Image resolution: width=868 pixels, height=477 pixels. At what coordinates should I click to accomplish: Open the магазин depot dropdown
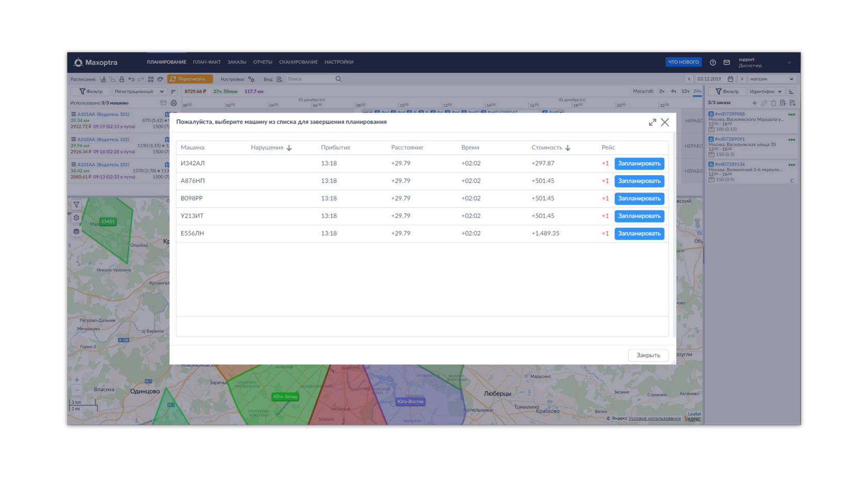pos(772,79)
